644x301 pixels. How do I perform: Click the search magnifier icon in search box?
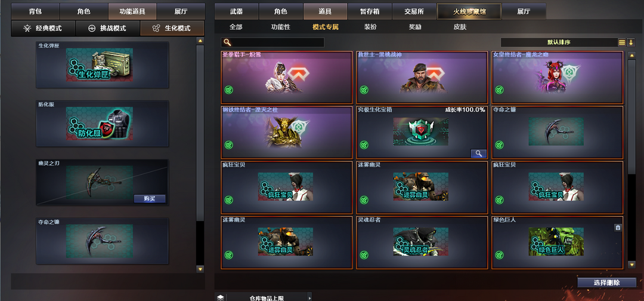coord(227,42)
